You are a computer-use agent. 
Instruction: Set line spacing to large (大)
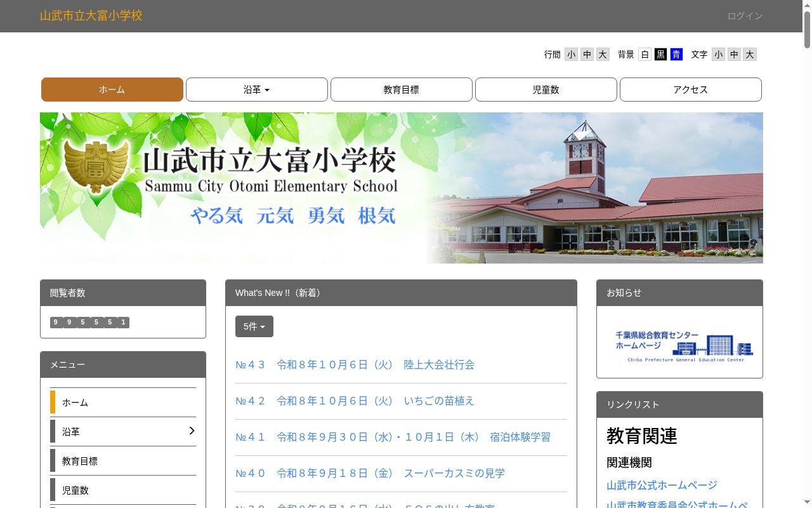coord(603,55)
